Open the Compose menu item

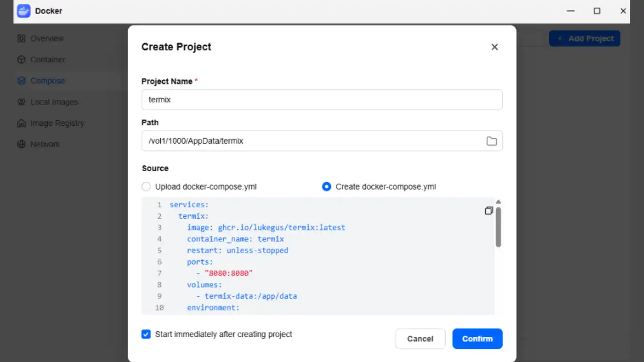48,81
